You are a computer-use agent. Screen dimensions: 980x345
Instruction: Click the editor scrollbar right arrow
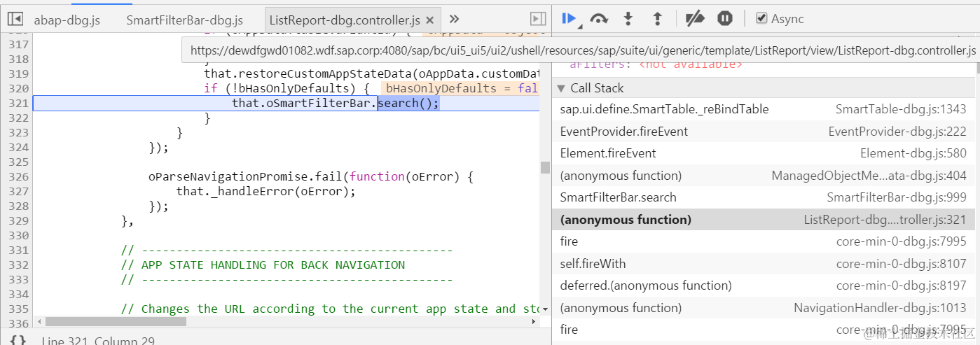click(534, 322)
